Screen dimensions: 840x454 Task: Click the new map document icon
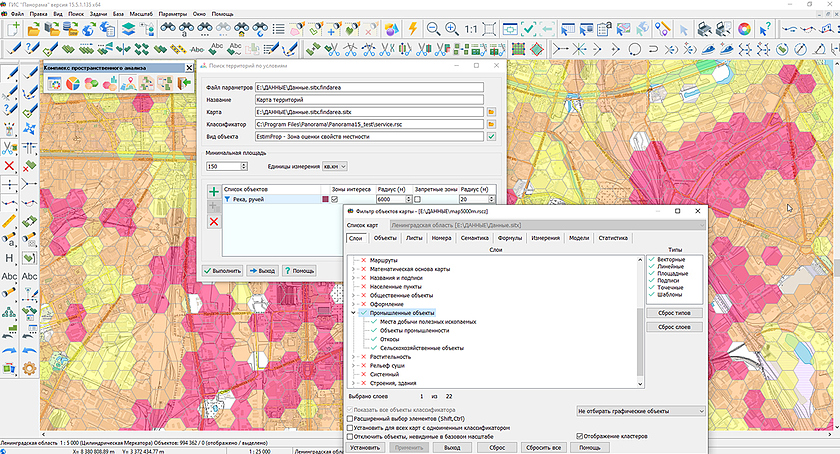[x=12, y=30]
